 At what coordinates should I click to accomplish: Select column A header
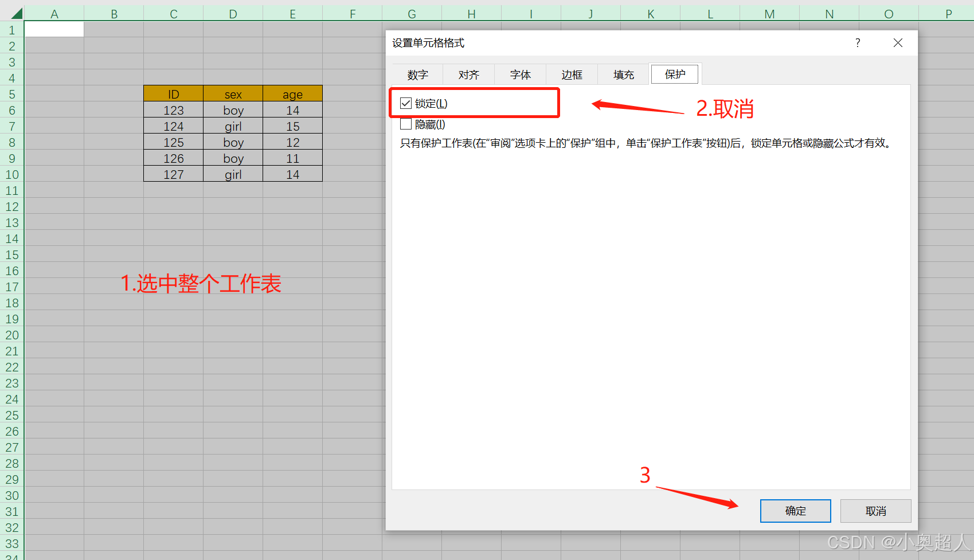pyautogui.click(x=54, y=14)
